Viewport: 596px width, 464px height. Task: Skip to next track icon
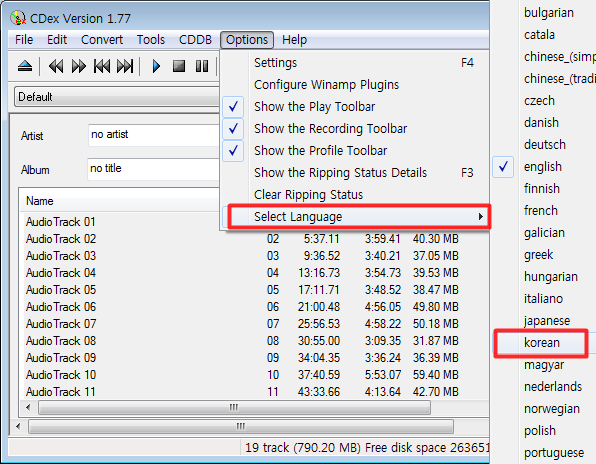125,67
